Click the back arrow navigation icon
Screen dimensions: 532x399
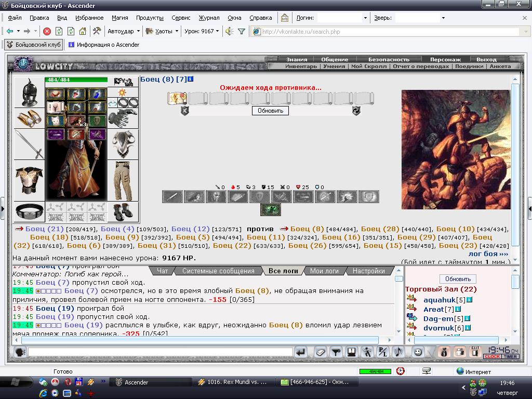[x=10, y=32]
